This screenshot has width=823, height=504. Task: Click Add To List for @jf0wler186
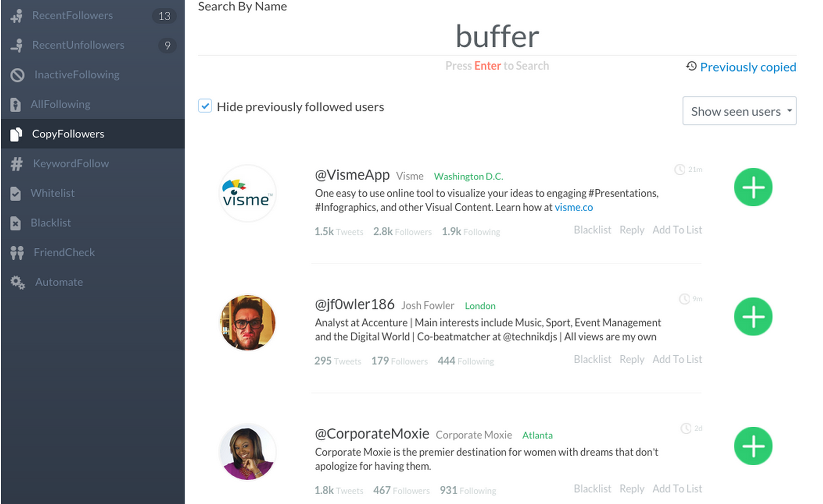[677, 359]
